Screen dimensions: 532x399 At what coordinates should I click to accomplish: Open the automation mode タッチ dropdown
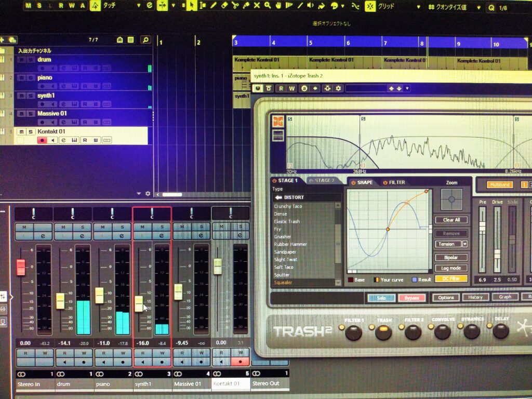(138, 6)
